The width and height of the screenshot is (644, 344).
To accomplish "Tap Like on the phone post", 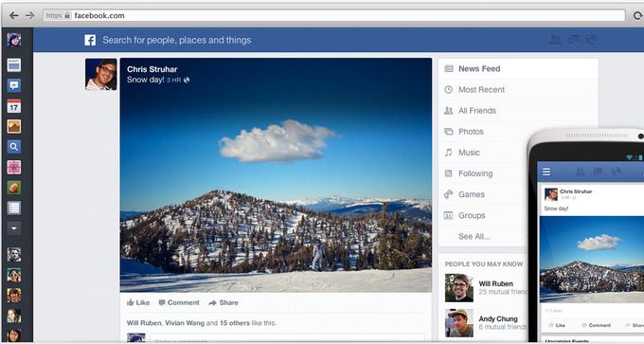I will [557, 325].
